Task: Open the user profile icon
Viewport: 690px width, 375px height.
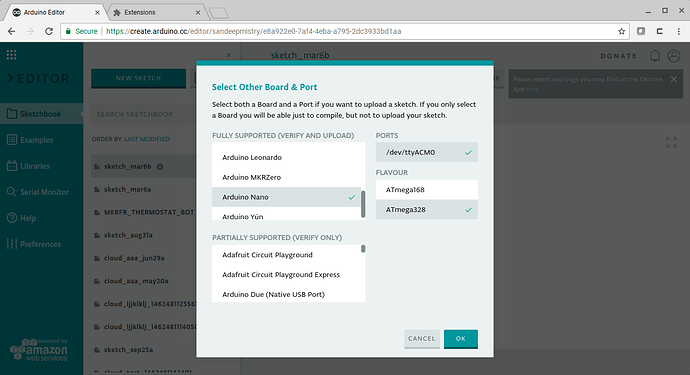Action: click(x=674, y=56)
